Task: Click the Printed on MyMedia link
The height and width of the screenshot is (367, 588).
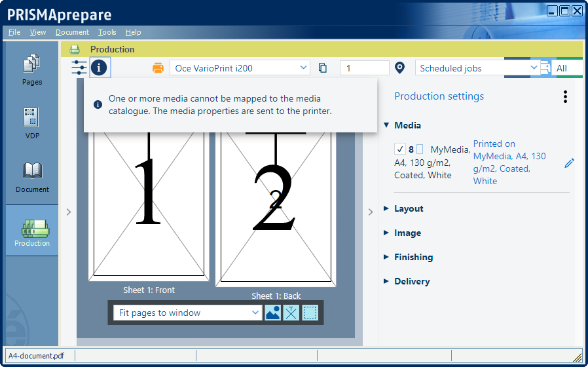Action: (509, 162)
